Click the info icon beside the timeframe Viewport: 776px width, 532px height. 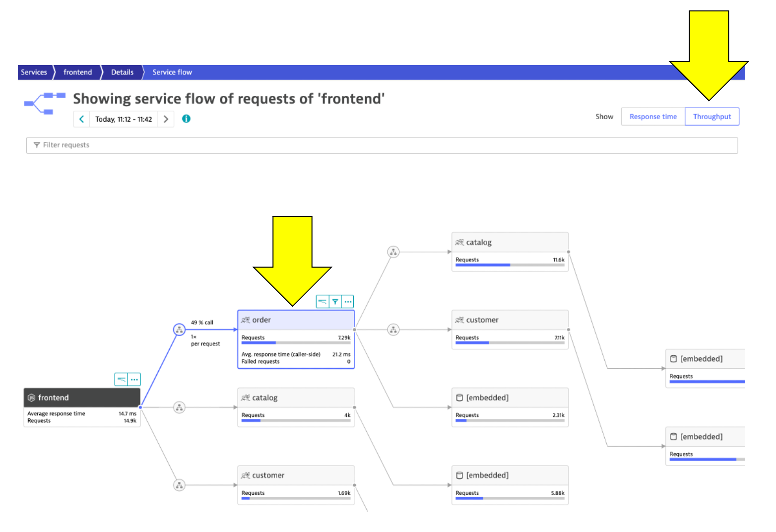pos(186,119)
